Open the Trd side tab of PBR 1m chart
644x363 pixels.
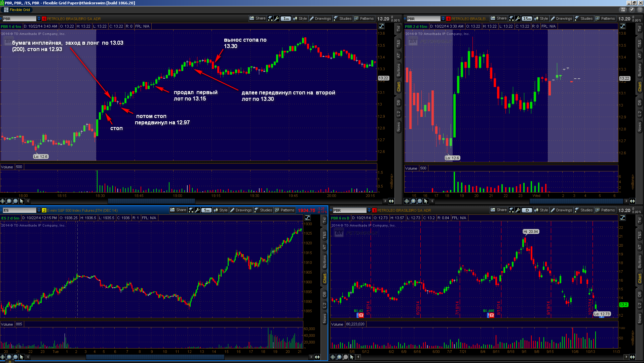click(399, 29)
